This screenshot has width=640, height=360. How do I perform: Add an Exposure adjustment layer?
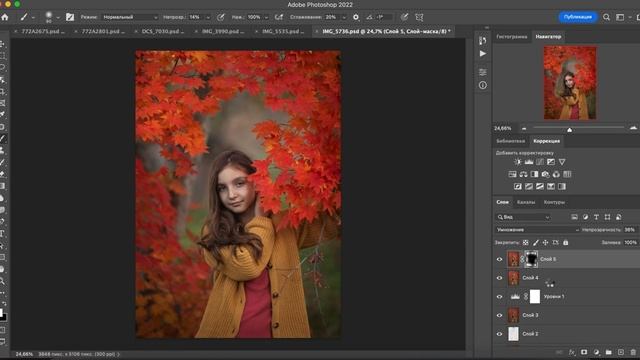tap(551, 162)
